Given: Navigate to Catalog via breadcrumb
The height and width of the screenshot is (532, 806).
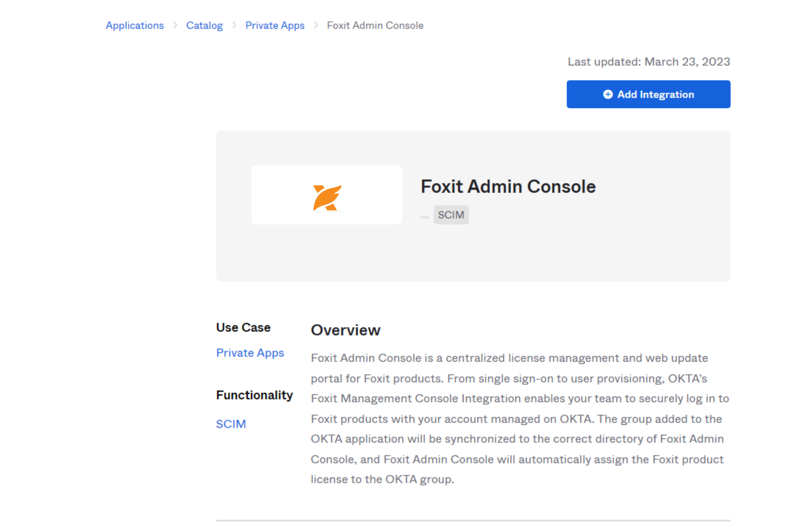Looking at the screenshot, I should point(204,26).
